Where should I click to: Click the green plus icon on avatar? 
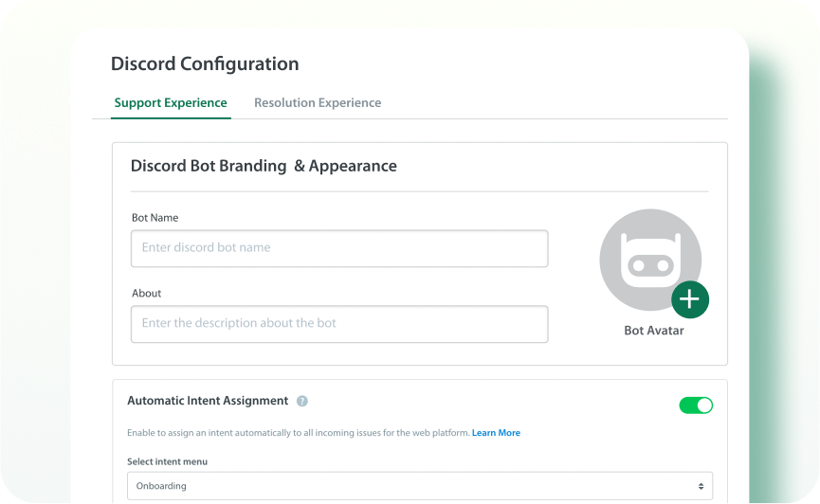point(689,299)
